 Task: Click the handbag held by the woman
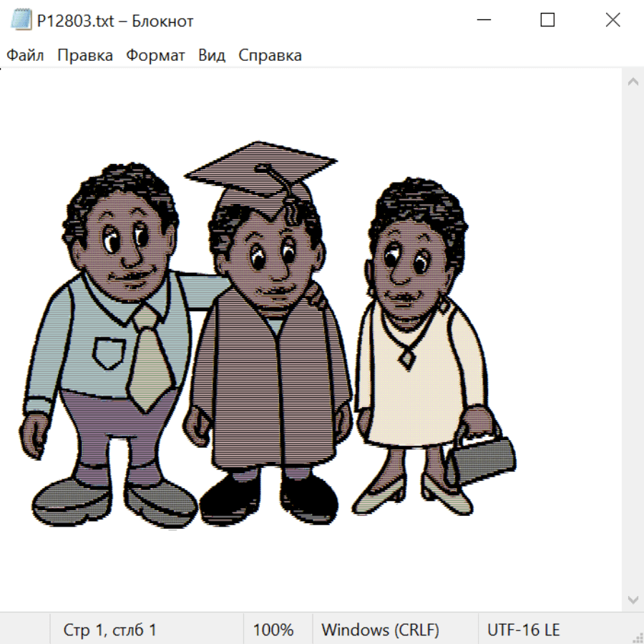483,458
